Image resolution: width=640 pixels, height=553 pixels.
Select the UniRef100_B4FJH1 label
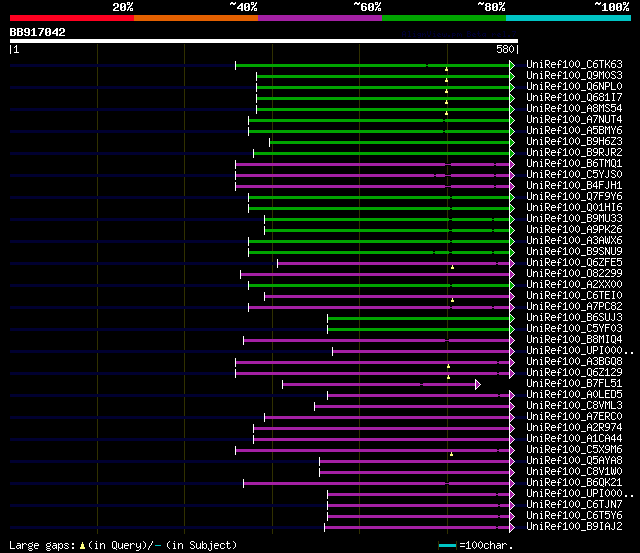[574, 186]
